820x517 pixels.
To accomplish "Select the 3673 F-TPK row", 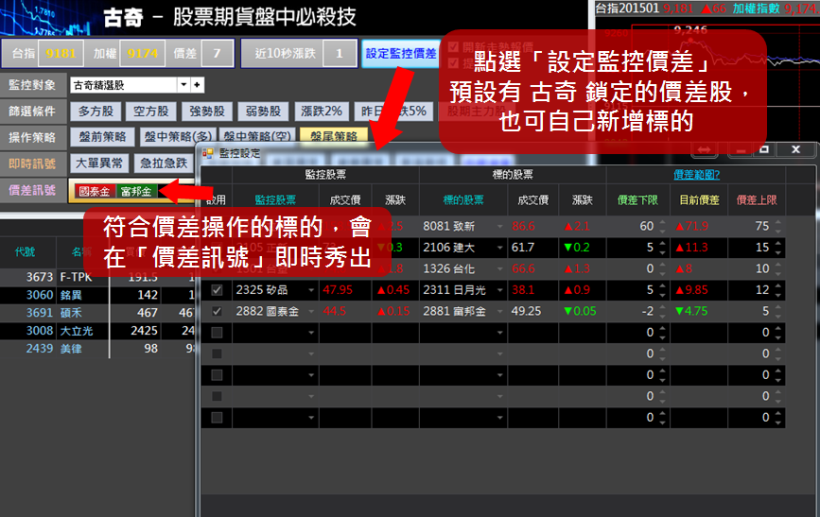I will [98, 277].
